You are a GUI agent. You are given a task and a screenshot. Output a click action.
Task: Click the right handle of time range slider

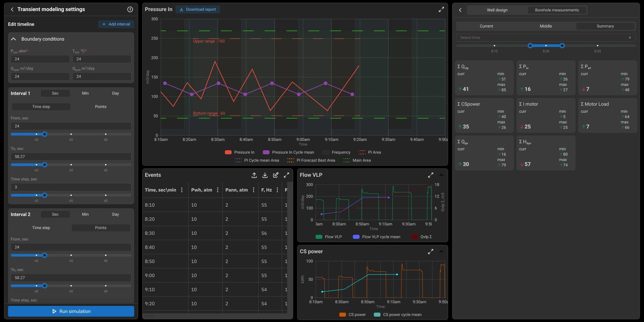coord(562,46)
